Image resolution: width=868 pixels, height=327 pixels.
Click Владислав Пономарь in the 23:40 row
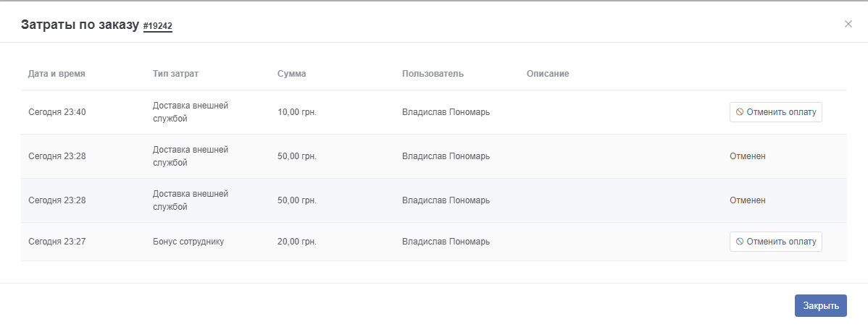tap(446, 112)
